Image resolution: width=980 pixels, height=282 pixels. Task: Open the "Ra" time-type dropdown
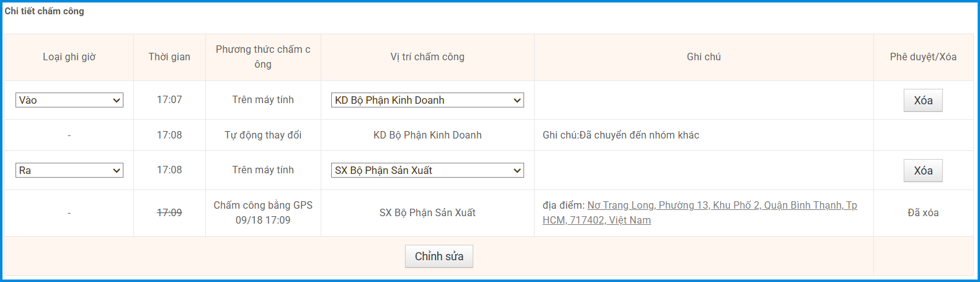coord(69,170)
